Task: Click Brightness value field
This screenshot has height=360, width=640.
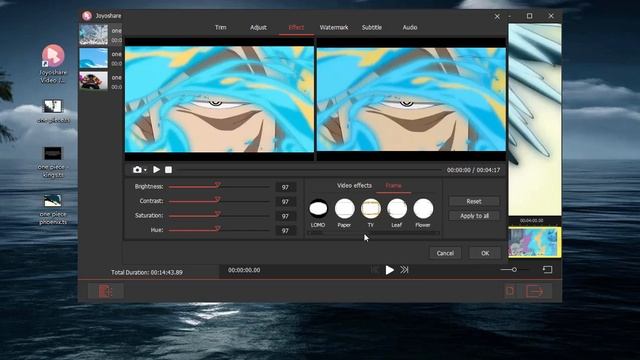Action: [x=285, y=187]
